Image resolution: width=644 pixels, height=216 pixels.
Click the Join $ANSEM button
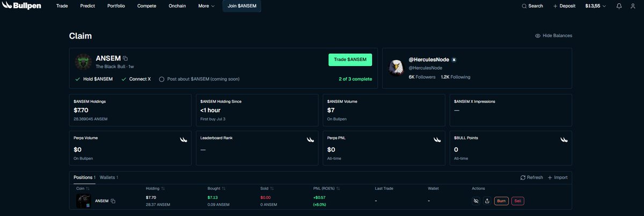coord(242,6)
